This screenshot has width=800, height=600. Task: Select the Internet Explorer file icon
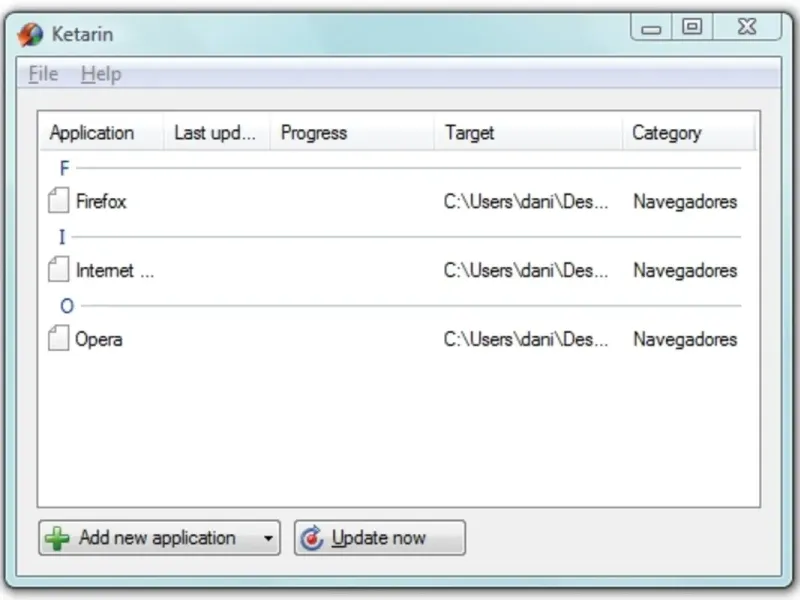58,269
